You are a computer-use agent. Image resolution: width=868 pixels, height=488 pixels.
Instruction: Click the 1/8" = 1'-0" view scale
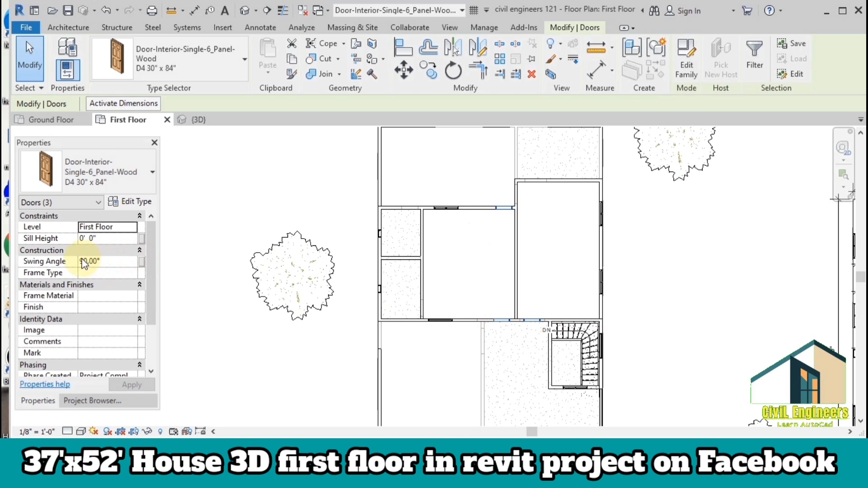(37, 432)
